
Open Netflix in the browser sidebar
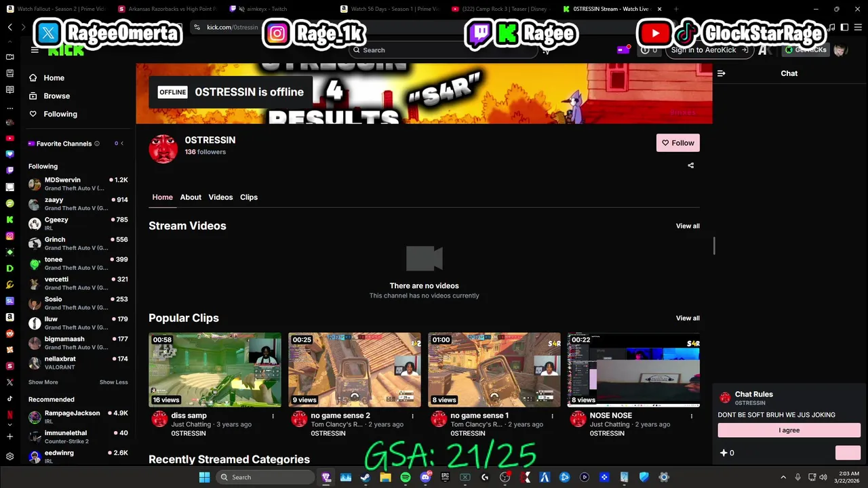tap(9, 414)
